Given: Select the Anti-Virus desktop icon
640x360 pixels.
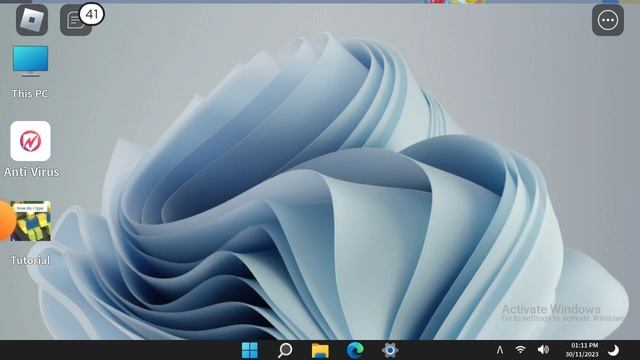Looking at the screenshot, I should pos(31,141).
